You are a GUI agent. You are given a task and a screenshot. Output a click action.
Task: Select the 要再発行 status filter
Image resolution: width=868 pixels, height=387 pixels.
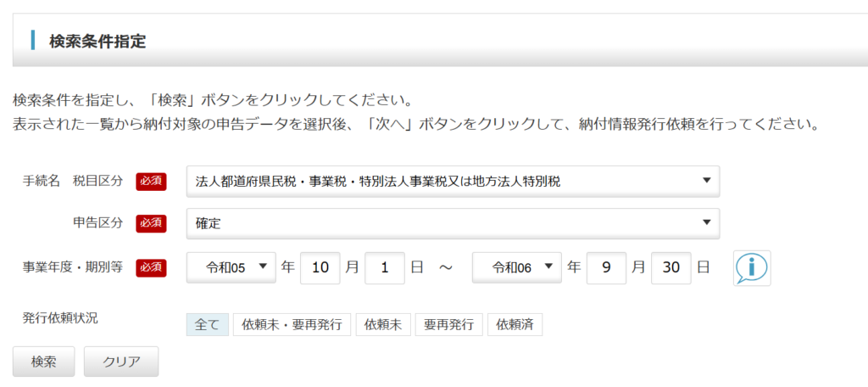tap(449, 324)
